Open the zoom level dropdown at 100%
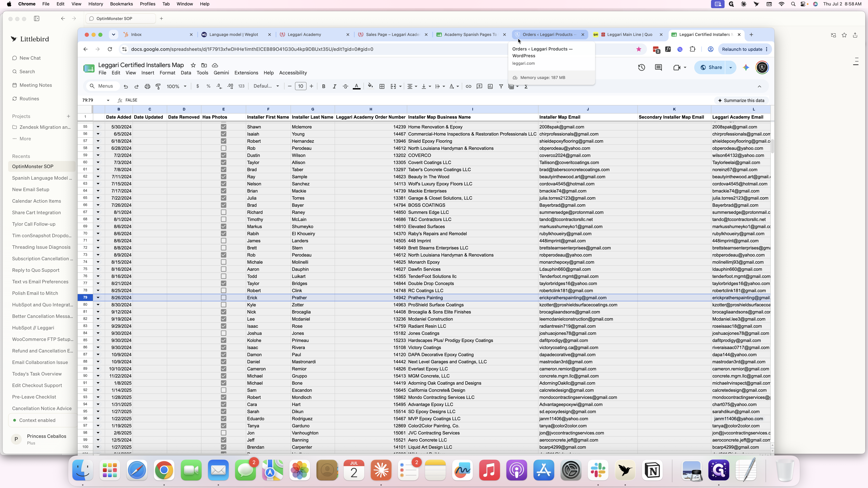868x488 pixels. tap(176, 87)
